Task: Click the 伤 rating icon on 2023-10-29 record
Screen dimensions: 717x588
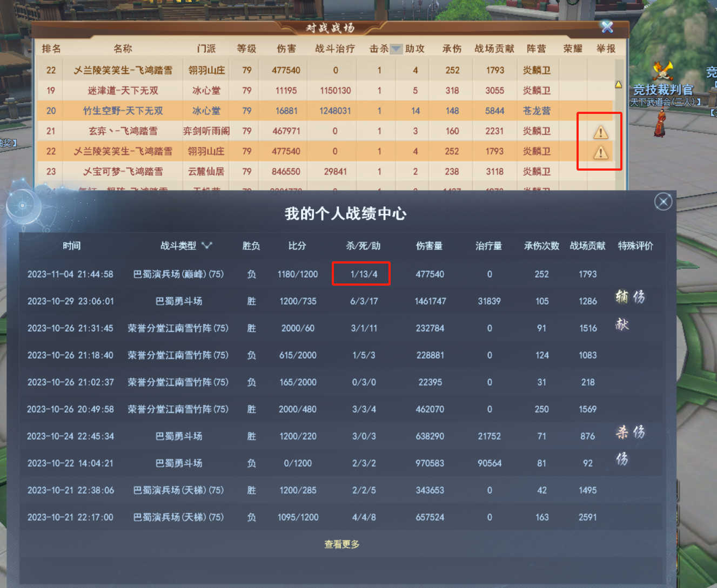Action: tap(639, 296)
